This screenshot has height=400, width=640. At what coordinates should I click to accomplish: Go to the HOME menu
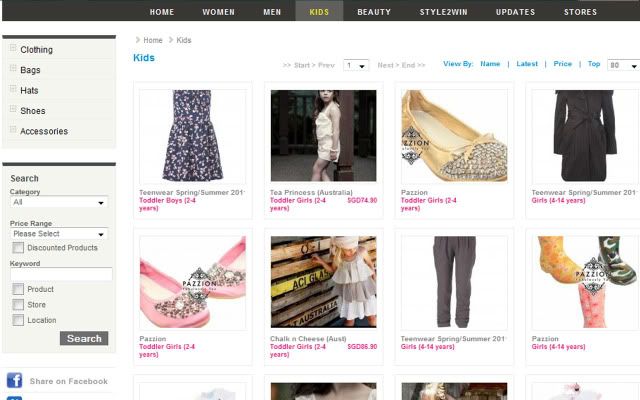pos(162,12)
